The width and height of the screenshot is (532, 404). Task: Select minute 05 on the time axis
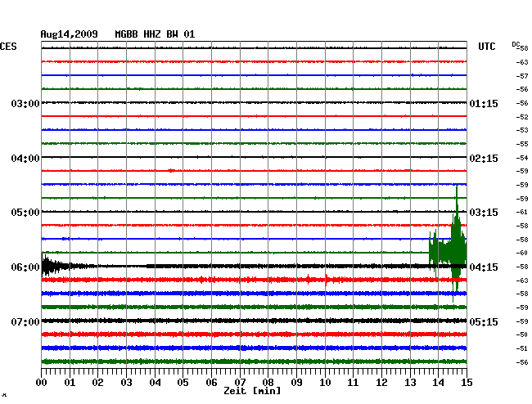point(183,383)
